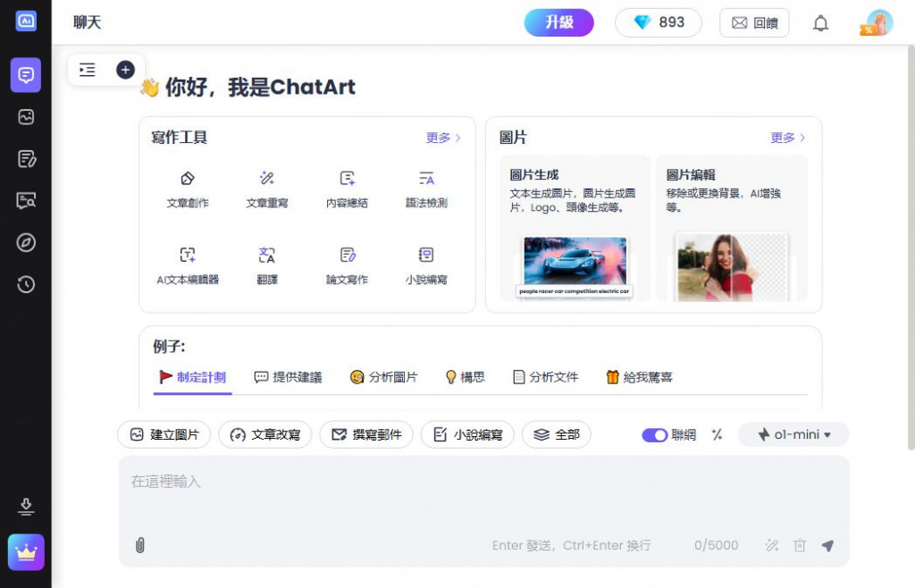Click the 升級 upgrade button
The width and height of the screenshot is (915, 588).
(x=559, y=22)
